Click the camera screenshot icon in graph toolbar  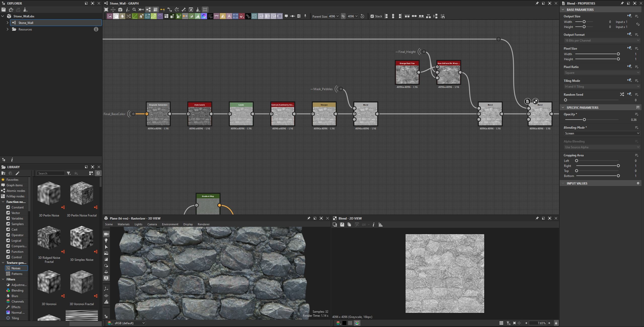coord(120,10)
